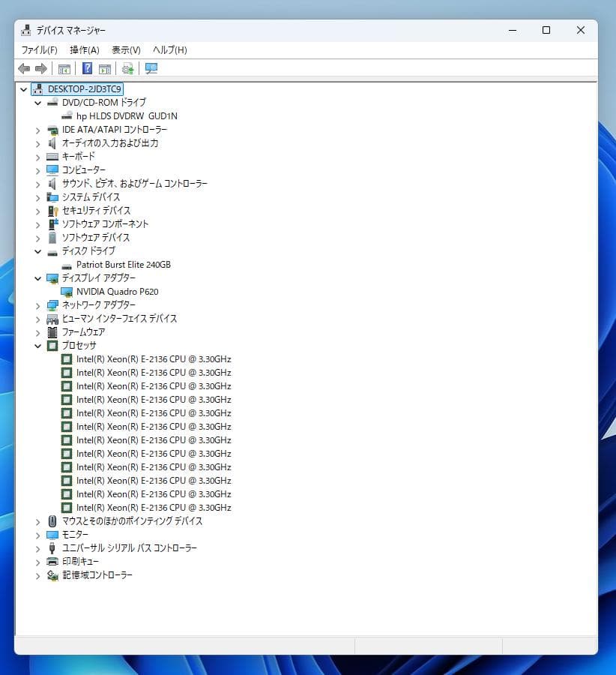
Task: Click the Back navigation arrow
Action: click(23, 68)
